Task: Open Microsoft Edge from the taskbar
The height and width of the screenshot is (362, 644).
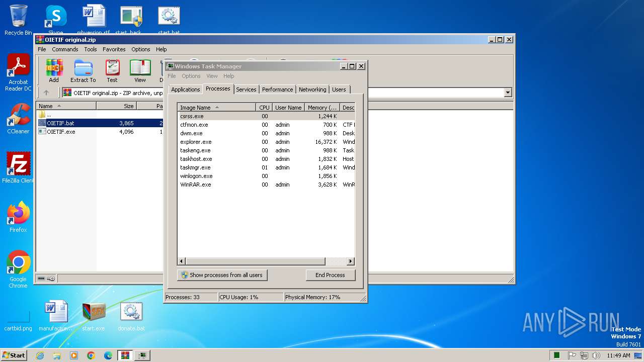Action: [108, 355]
